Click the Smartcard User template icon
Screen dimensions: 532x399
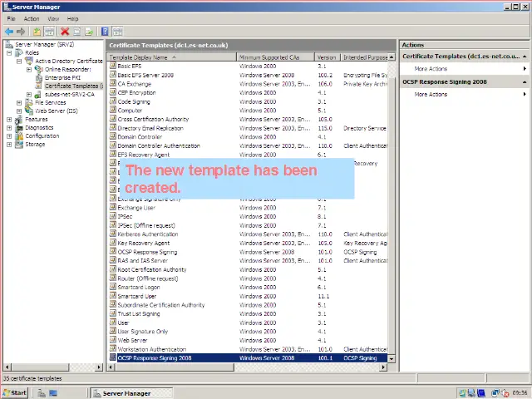[112, 296]
